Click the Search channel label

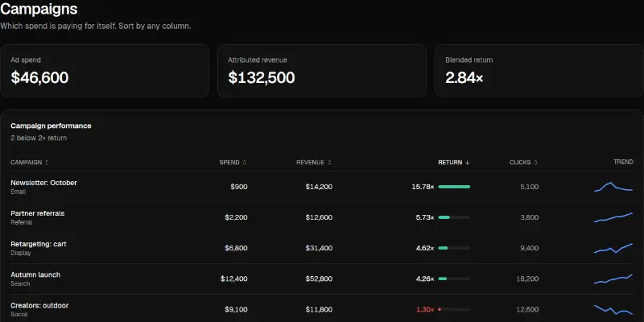[x=21, y=284]
